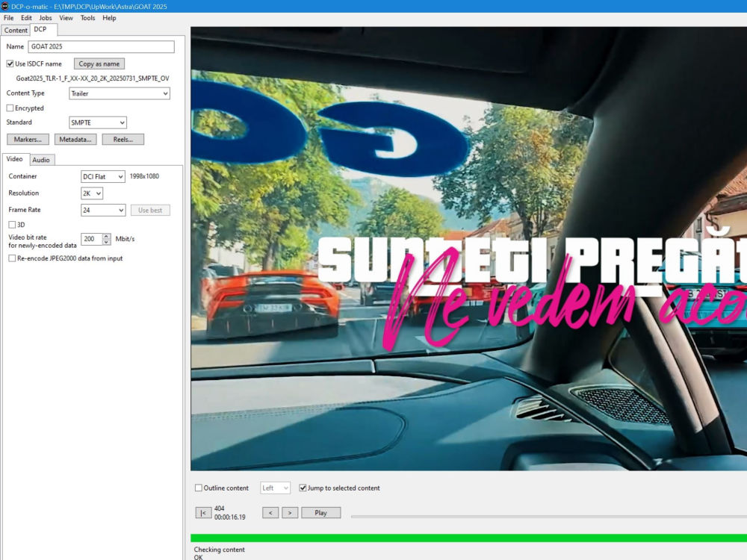Click the Reels... button

pos(123,140)
